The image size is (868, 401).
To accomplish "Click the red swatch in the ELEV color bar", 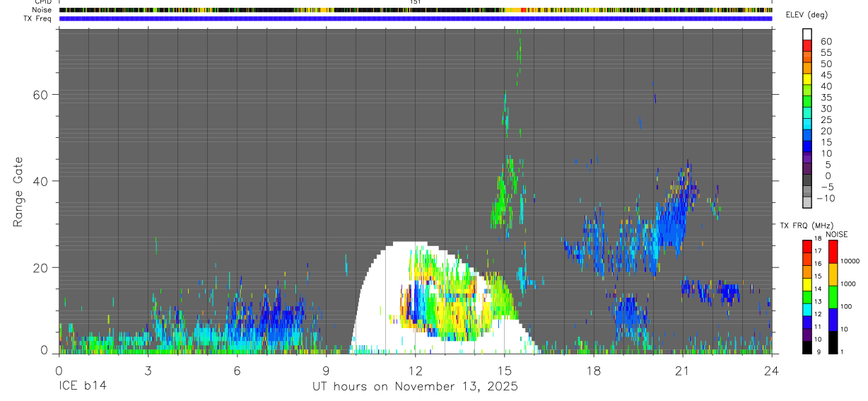I will click(x=808, y=45).
